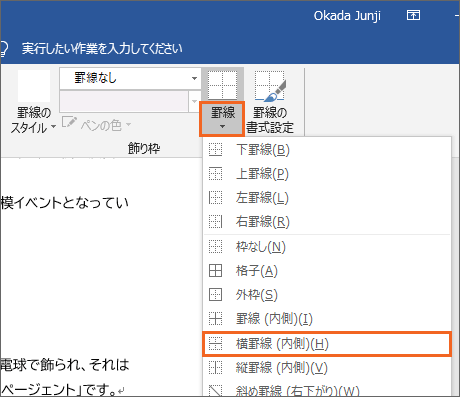
Task: Pick 横罫線 (内側)(H) menu entry
Action: pyautogui.click(x=327, y=344)
